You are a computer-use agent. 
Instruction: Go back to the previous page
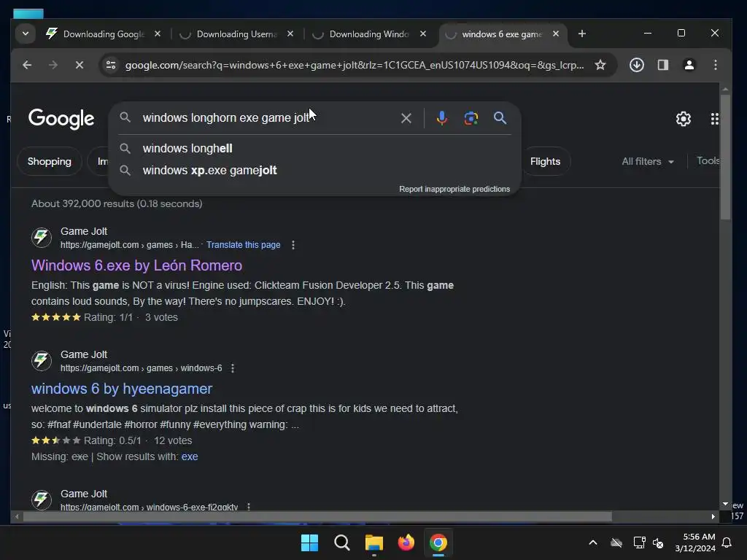tap(27, 65)
